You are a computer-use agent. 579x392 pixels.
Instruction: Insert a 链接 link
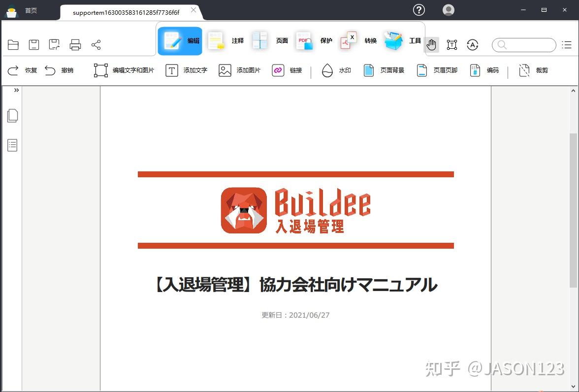(x=287, y=70)
